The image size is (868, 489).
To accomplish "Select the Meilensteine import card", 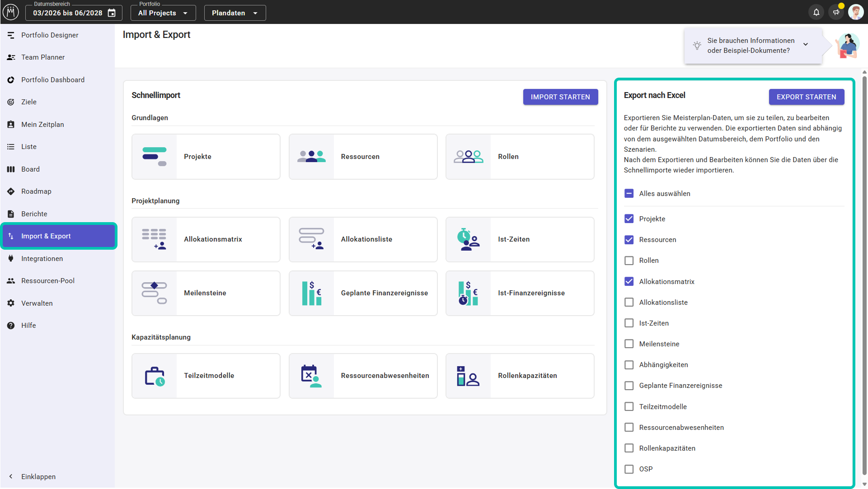I will coord(206,293).
